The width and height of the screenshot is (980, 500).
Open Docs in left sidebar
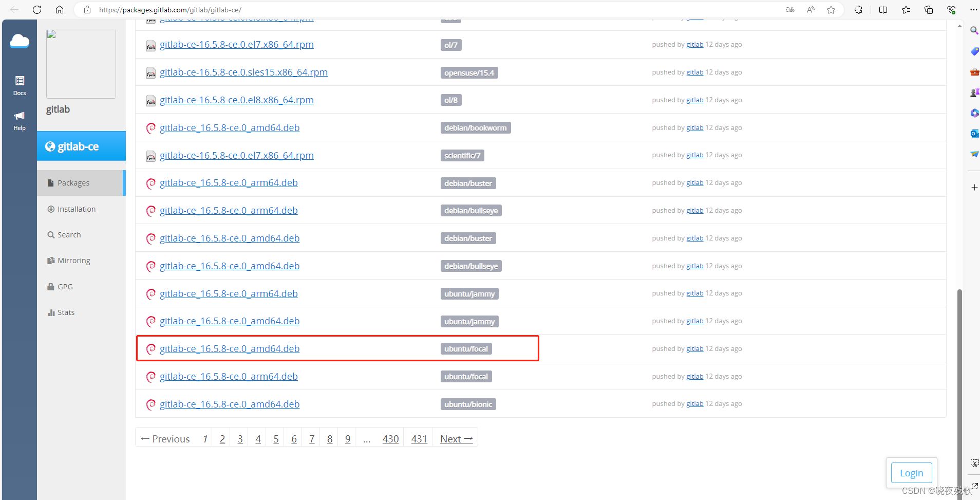(x=20, y=86)
